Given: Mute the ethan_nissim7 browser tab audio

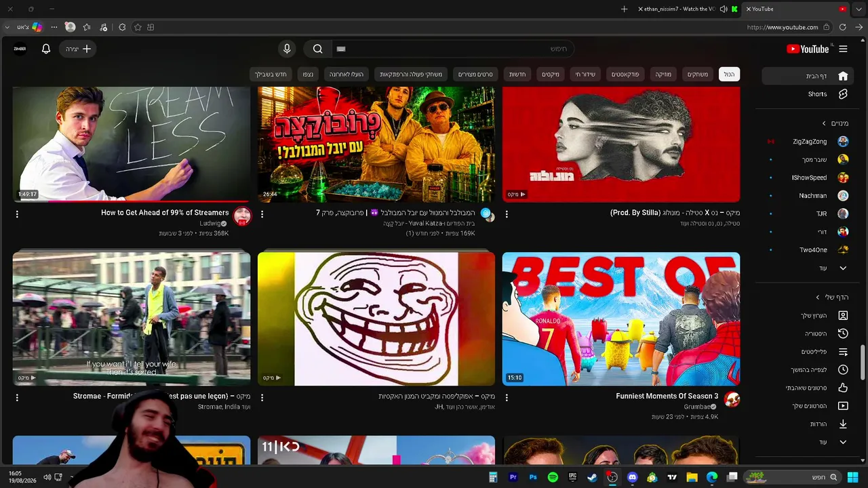Looking at the screenshot, I should 724,9.
